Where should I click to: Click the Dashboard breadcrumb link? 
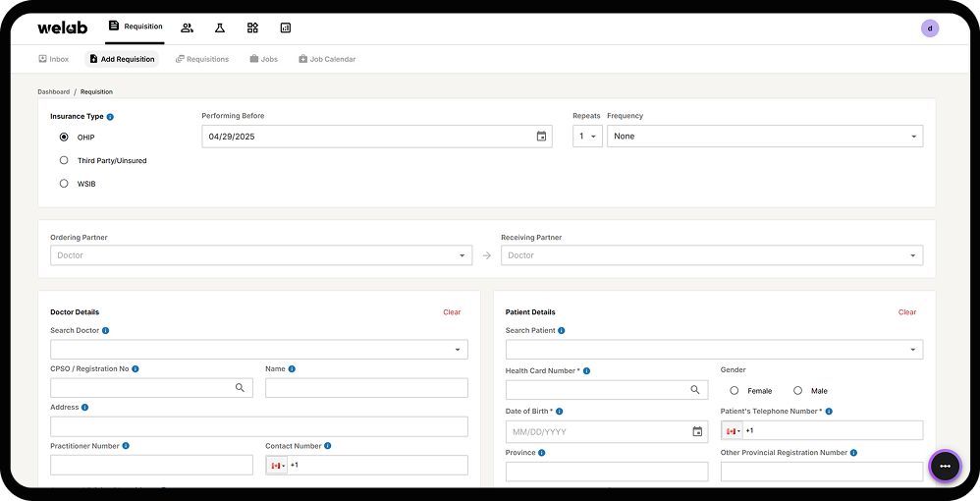pos(54,92)
